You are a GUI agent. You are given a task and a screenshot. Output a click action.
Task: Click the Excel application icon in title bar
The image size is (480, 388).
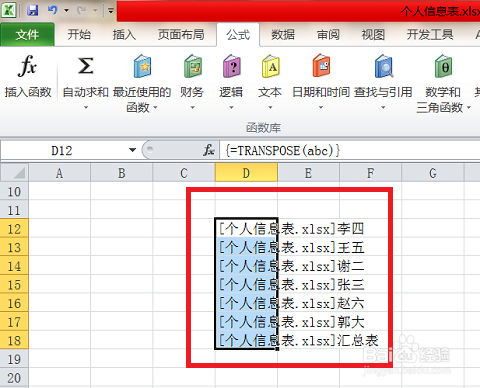point(9,10)
